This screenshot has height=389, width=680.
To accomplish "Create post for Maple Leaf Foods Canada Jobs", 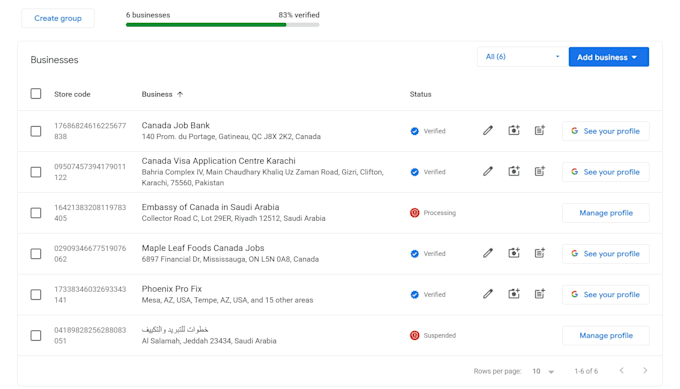I will (x=539, y=253).
